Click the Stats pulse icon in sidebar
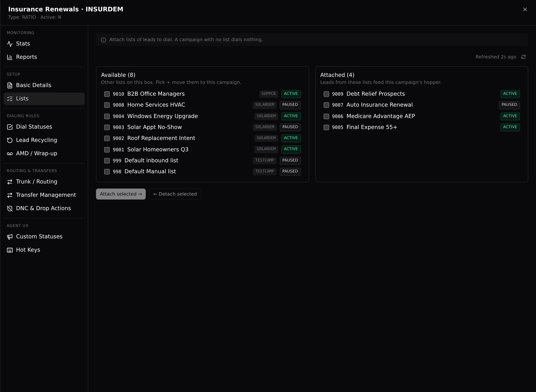 [x=10, y=44]
